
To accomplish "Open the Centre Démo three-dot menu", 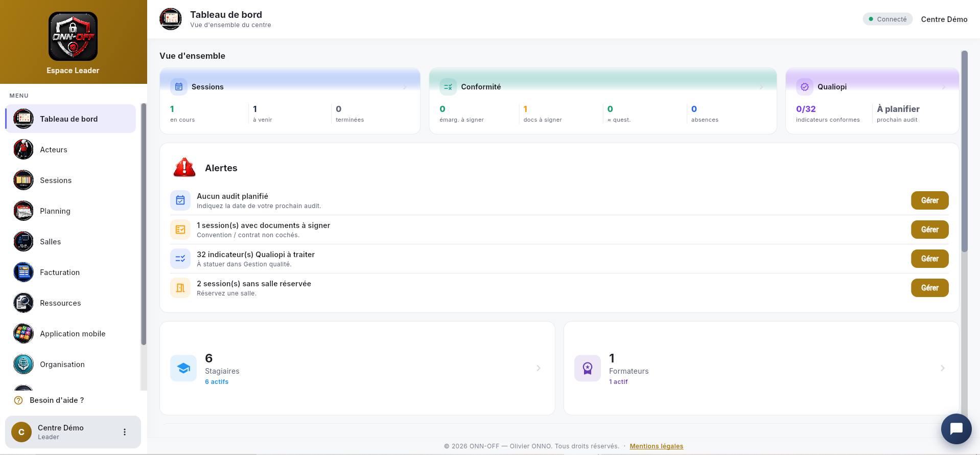I will (x=125, y=432).
